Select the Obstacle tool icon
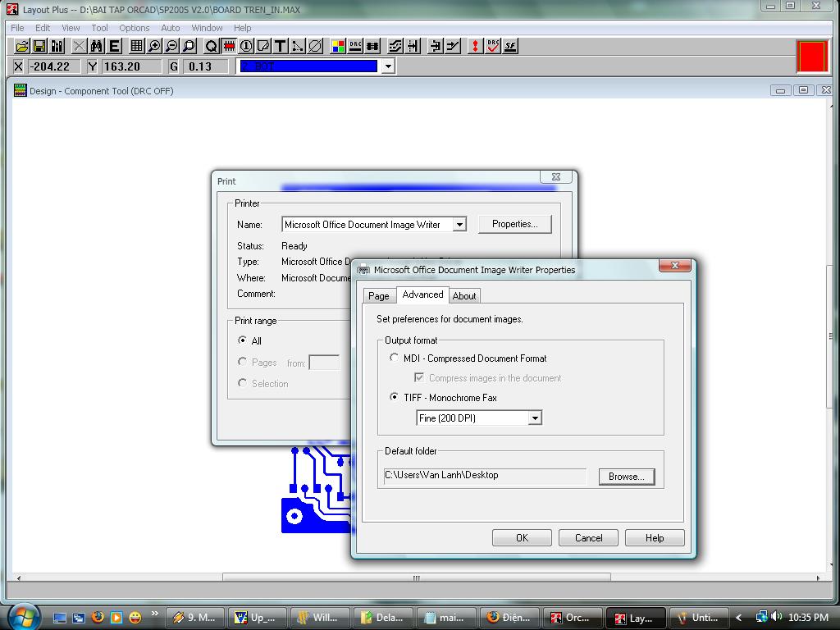The width and height of the screenshot is (840, 630). pos(263,46)
